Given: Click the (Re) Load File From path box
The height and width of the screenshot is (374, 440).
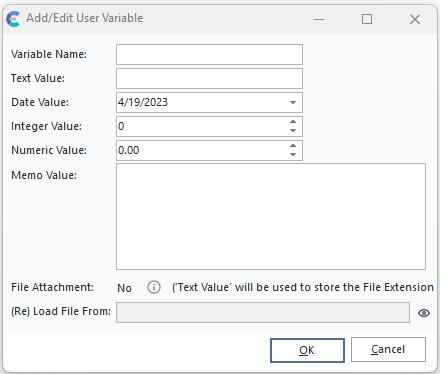Looking at the screenshot, I should (x=263, y=312).
